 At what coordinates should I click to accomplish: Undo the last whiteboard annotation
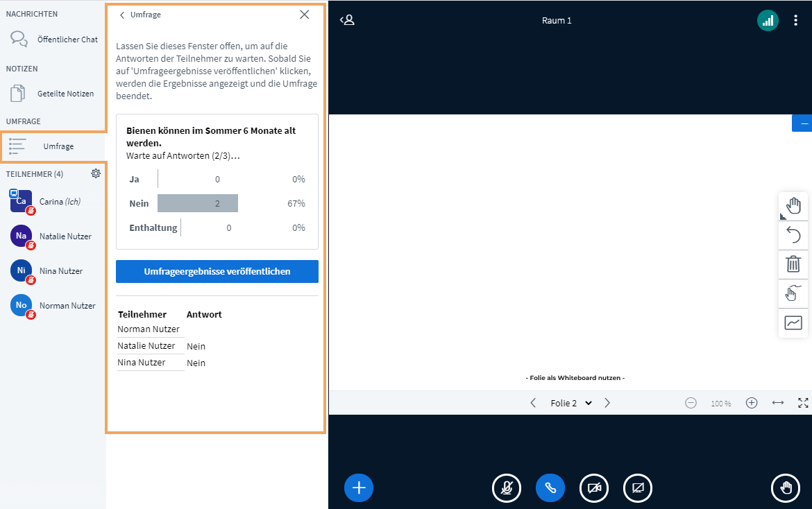pyautogui.click(x=793, y=235)
